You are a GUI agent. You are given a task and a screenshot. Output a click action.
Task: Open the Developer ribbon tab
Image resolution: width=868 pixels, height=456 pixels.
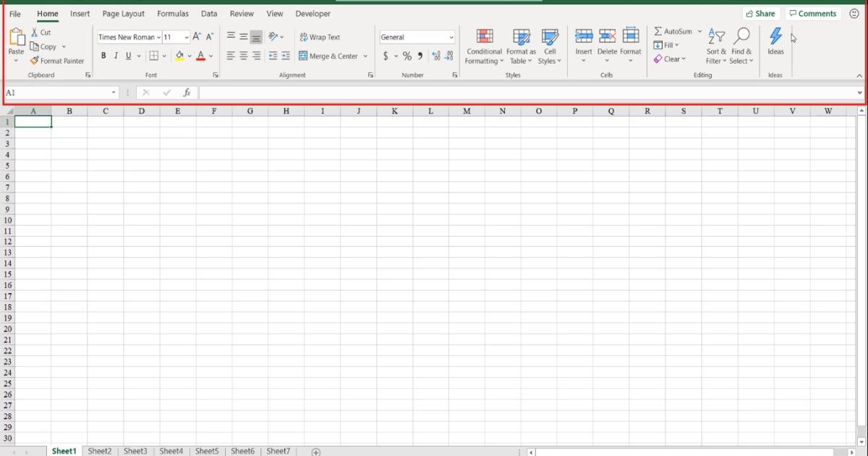click(312, 13)
